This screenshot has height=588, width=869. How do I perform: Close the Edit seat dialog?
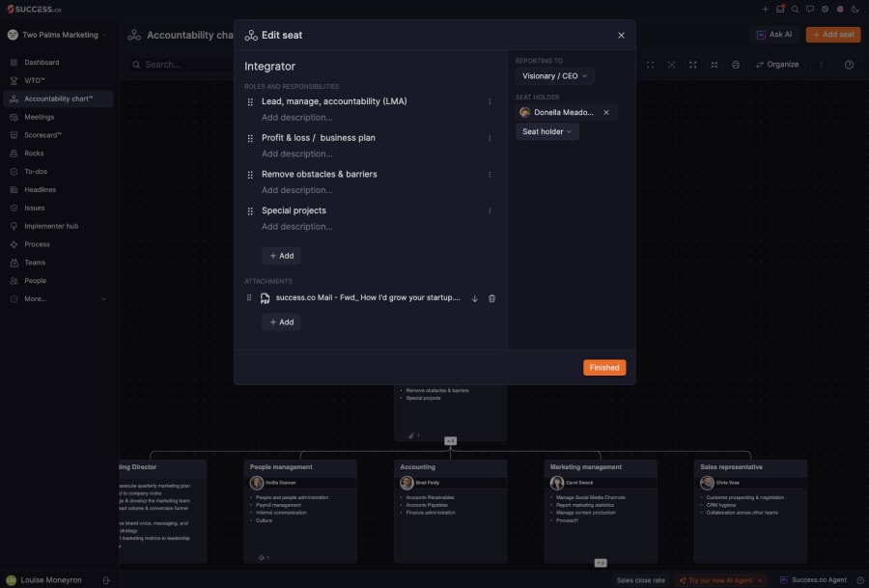621,35
